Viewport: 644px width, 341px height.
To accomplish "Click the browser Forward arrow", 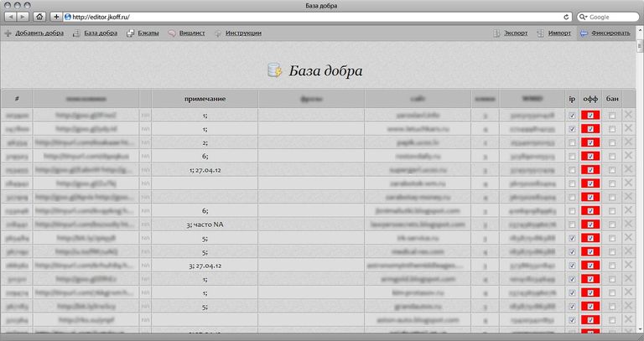I will (23, 16).
